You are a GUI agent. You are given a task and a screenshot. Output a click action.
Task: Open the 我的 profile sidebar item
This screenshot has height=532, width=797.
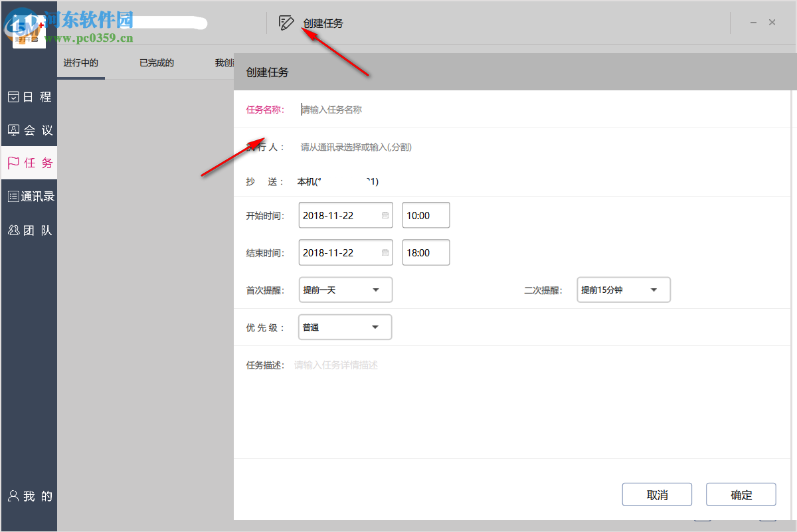(x=29, y=496)
